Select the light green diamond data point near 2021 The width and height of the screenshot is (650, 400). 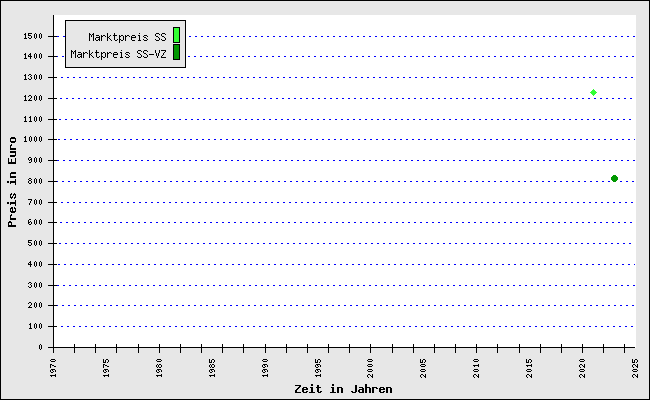tap(593, 92)
